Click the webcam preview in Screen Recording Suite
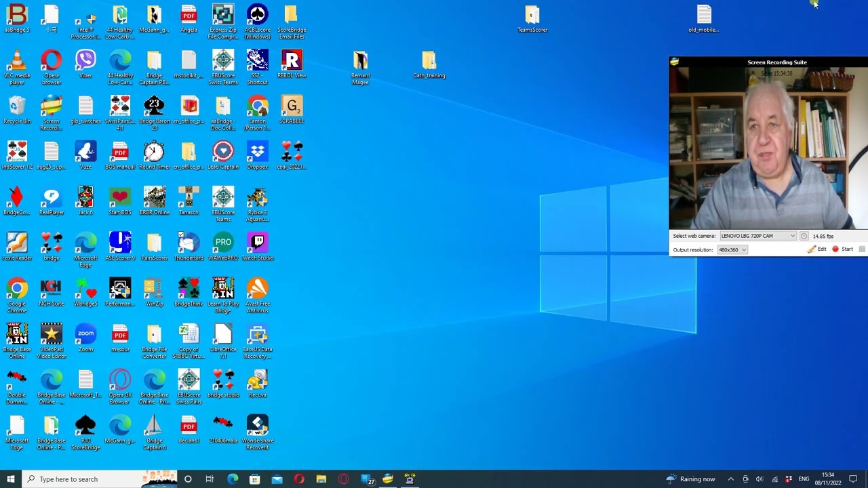This screenshot has width=868, height=488. tap(768, 148)
